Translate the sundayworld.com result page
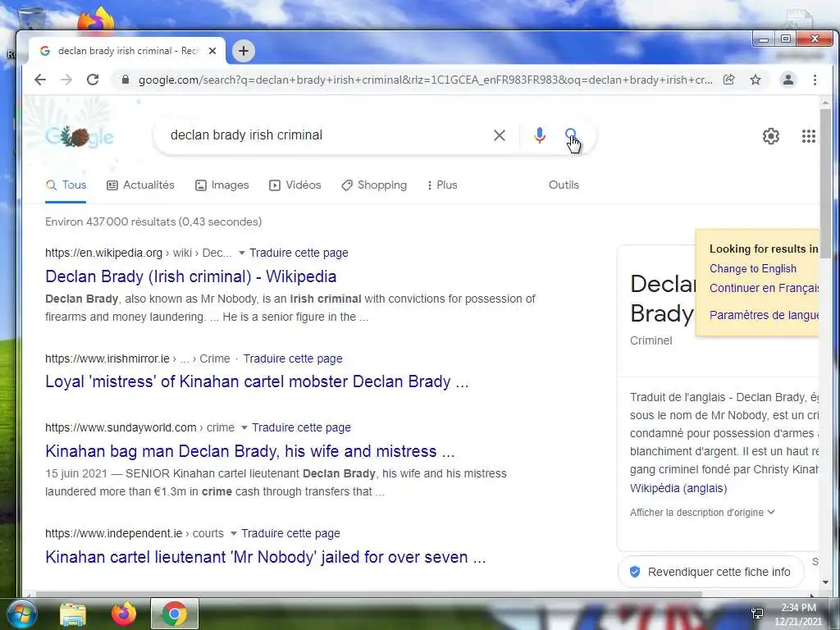Viewport: 840px width, 630px height. 301,427
